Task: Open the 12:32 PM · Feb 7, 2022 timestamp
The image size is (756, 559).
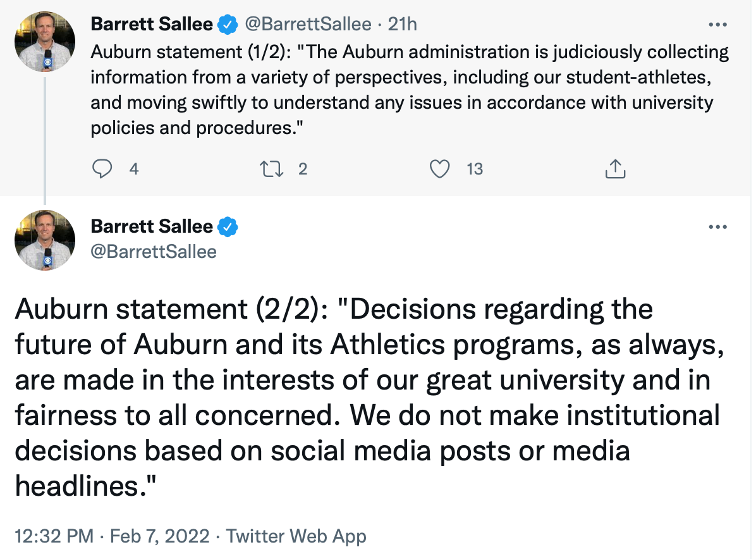Action: click(x=111, y=537)
